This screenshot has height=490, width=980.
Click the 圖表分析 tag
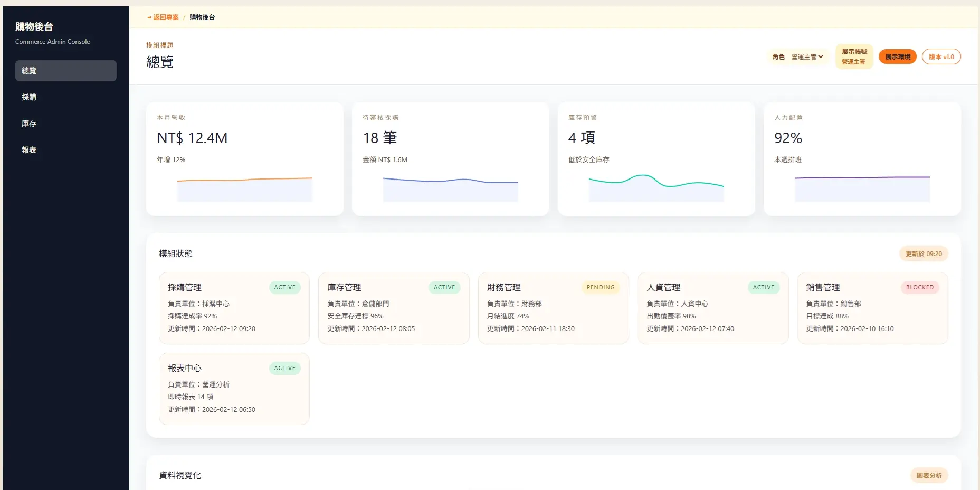929,476
